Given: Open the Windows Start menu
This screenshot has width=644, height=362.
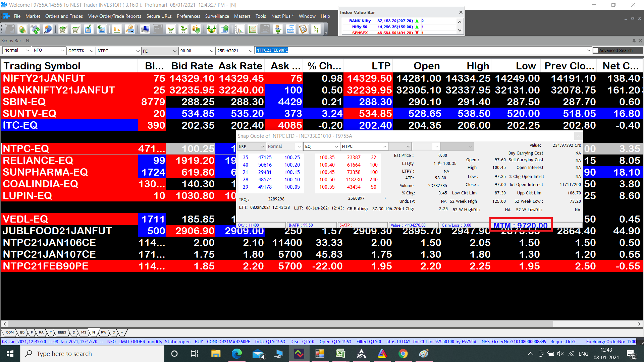Looking at the screenshot, I should click(x=10, y=354).
